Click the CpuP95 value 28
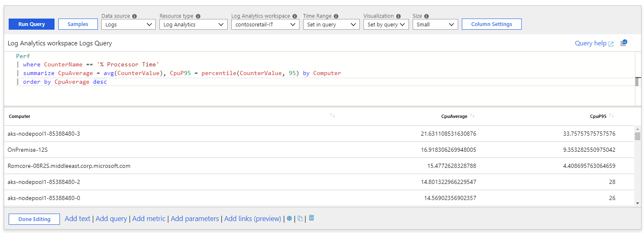The height and width of the screenshot is (233, 644). [x=612, y=182]
